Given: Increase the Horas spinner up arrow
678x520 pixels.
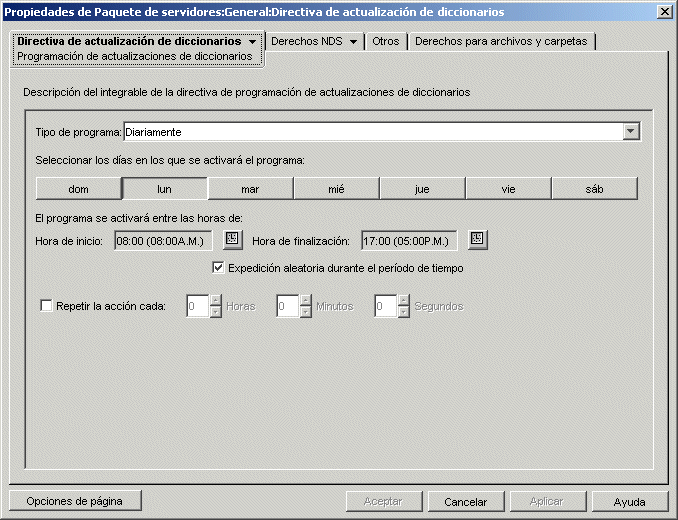Looking at the screenshot, I should pyautogui.click(x=216, y=300).
